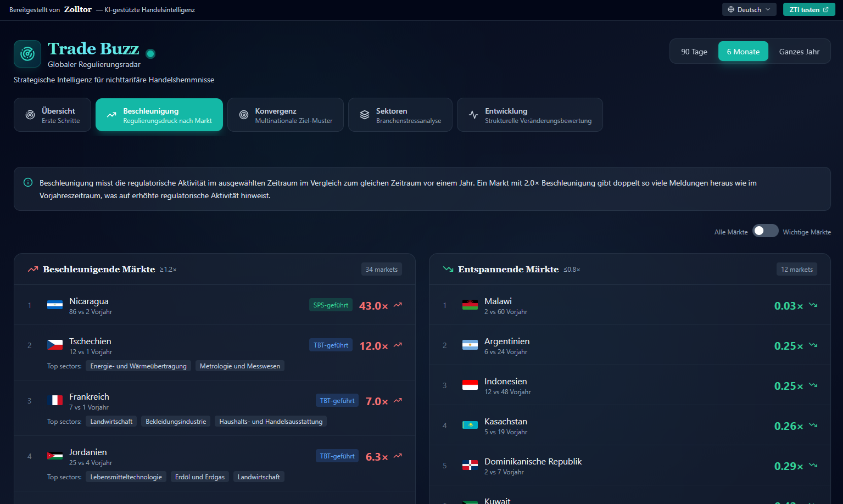Click the Landwirtschaft sector chip under Frankreich

pyautogui.click(x=111, y=421)
